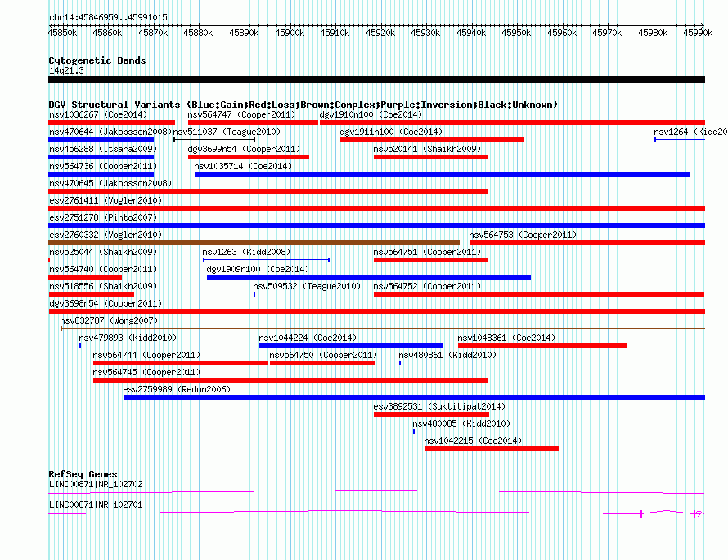
Task: Click nsv564752 (Cooper2011) variant label
Action: coord(427,286)
